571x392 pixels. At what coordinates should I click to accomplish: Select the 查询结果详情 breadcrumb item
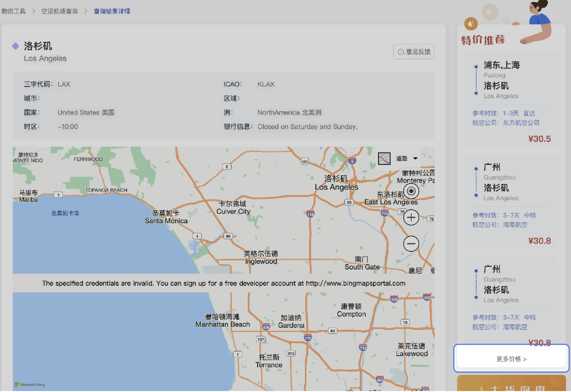coord(112,11)
